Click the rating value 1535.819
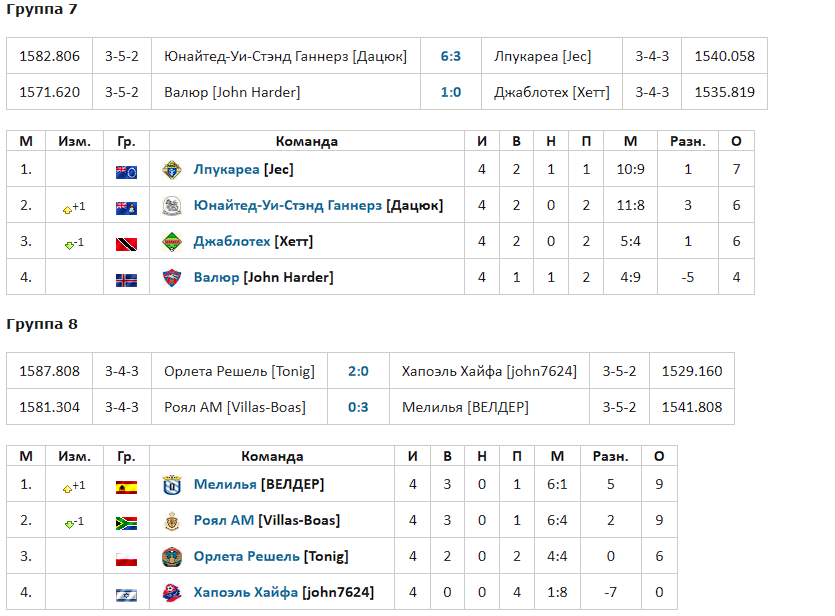 pos(724,92)
